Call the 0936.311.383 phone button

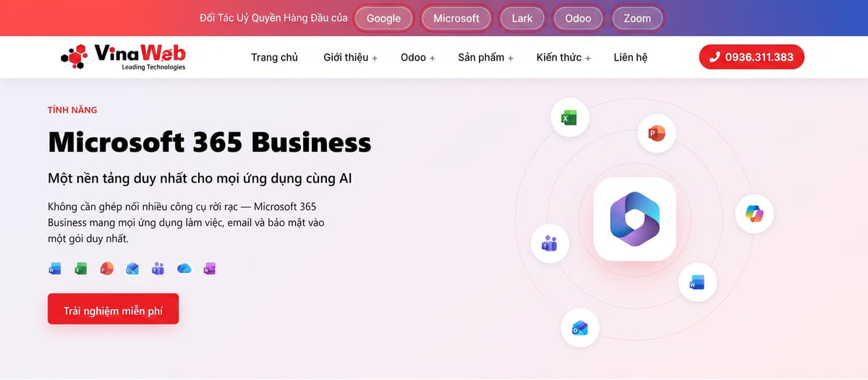(752, 57)
